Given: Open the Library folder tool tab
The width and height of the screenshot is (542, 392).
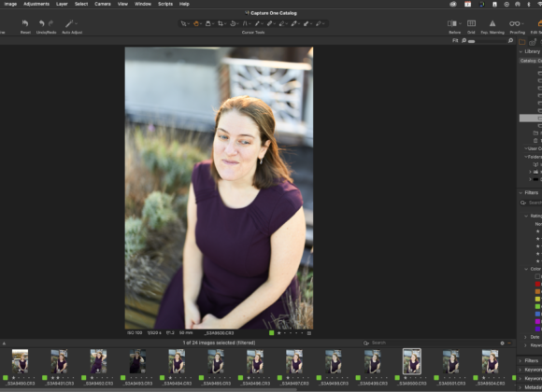Looking at the screenshot, I should [522, 42].
